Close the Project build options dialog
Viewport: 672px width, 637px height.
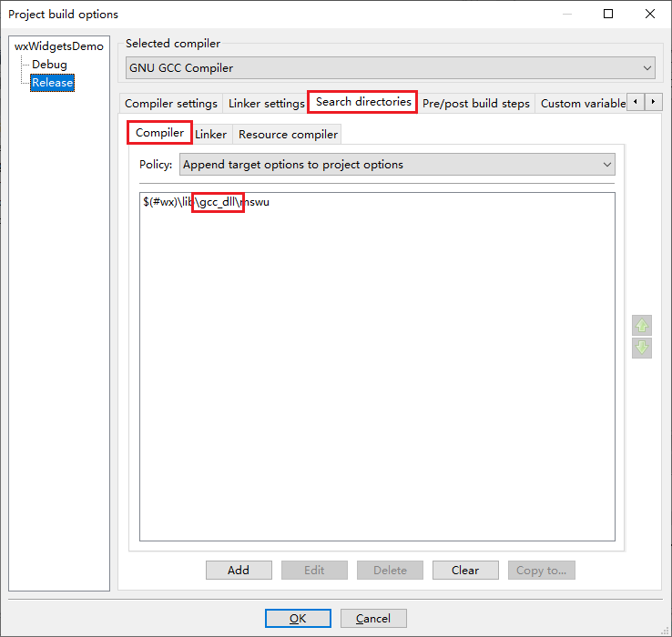pos(650,14)
